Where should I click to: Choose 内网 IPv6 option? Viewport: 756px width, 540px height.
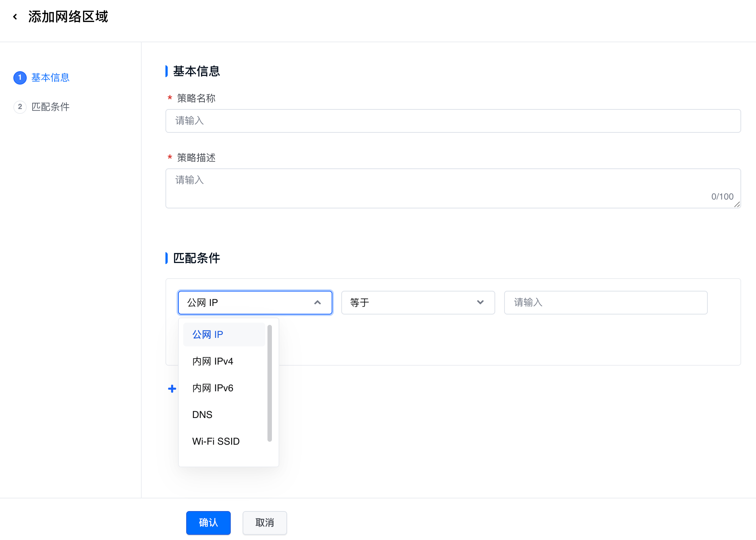[213, 388]
